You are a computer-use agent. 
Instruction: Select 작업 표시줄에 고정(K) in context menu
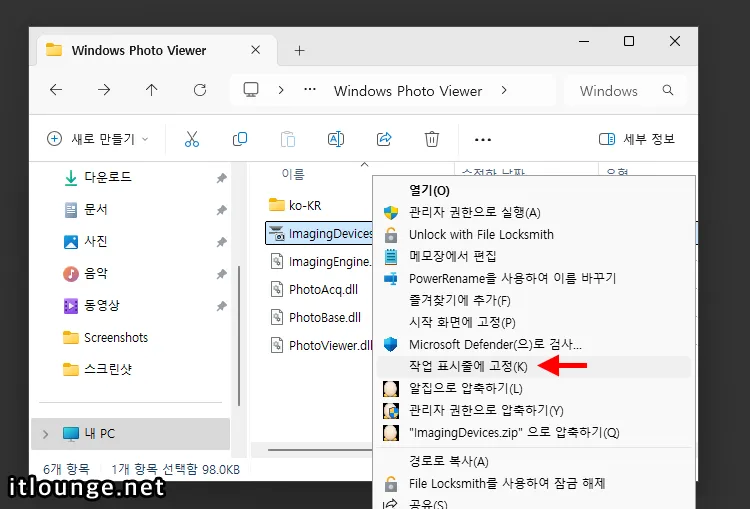coord(468,367)
